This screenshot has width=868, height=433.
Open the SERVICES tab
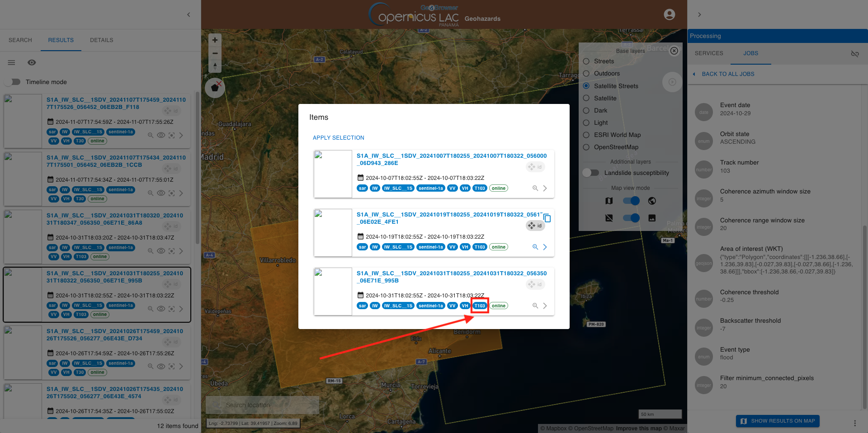[x=709, y=53]
